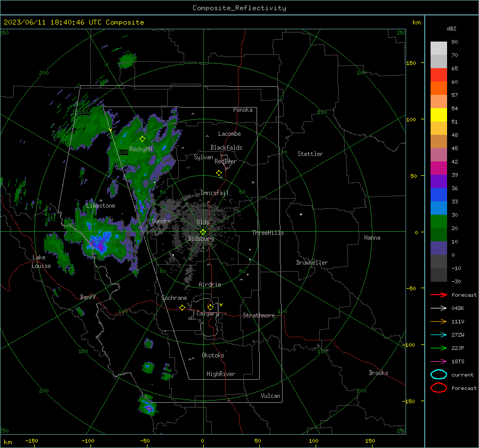Image resolution: width=479 pixels, height=448 pixels.
Task: Click the green 22JP arrow legend icon
Action: [439, 348]
